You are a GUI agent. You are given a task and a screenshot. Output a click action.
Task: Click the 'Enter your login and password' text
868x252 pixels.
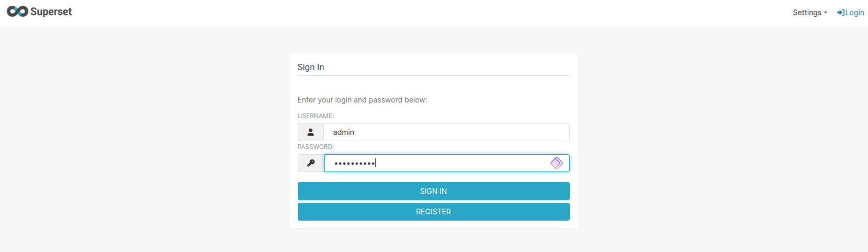tap(362, 100)
